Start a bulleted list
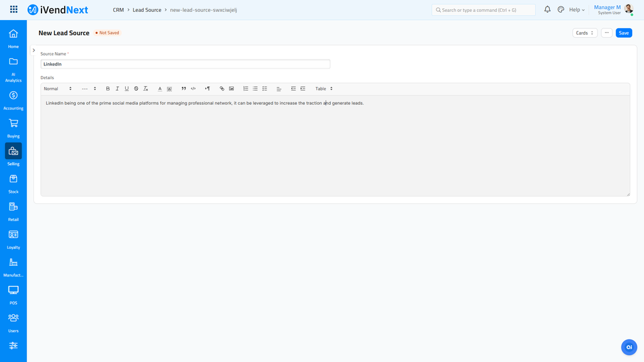The width and height of the screenshot is (644, 362). coord(255,89)
